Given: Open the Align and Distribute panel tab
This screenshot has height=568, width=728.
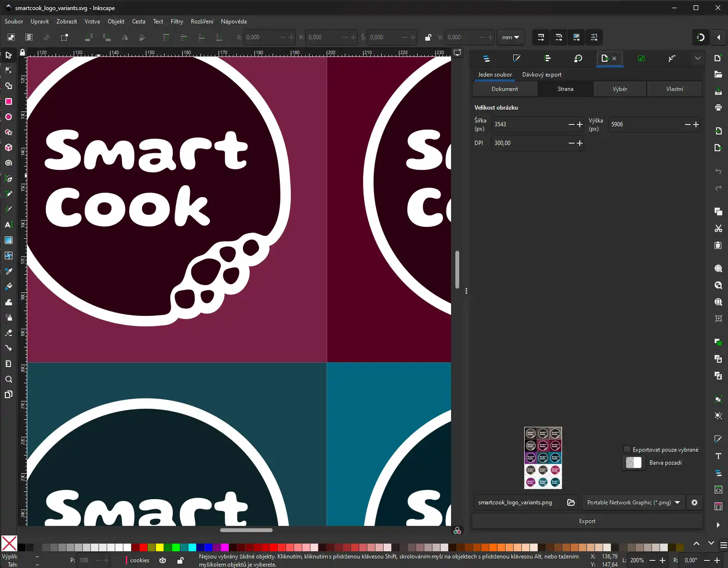Looking at the screenshot, I should 548,58.
